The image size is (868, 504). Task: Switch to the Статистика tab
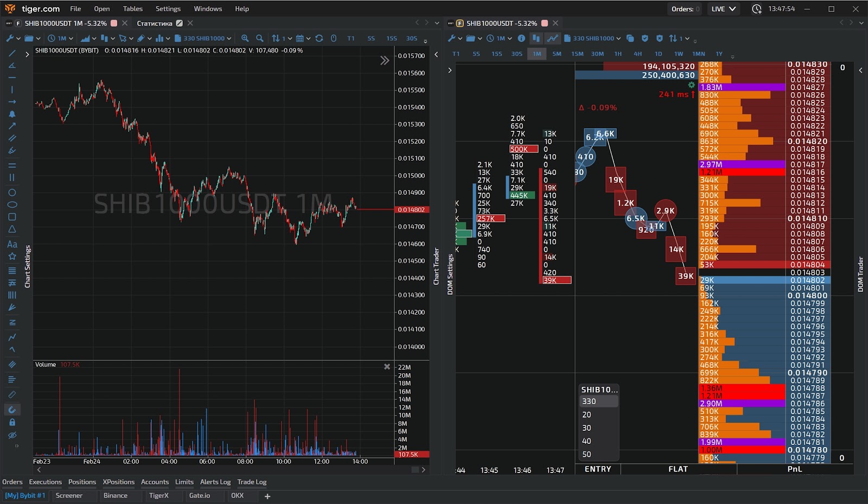pyautogui.click(x=155, y=23)
